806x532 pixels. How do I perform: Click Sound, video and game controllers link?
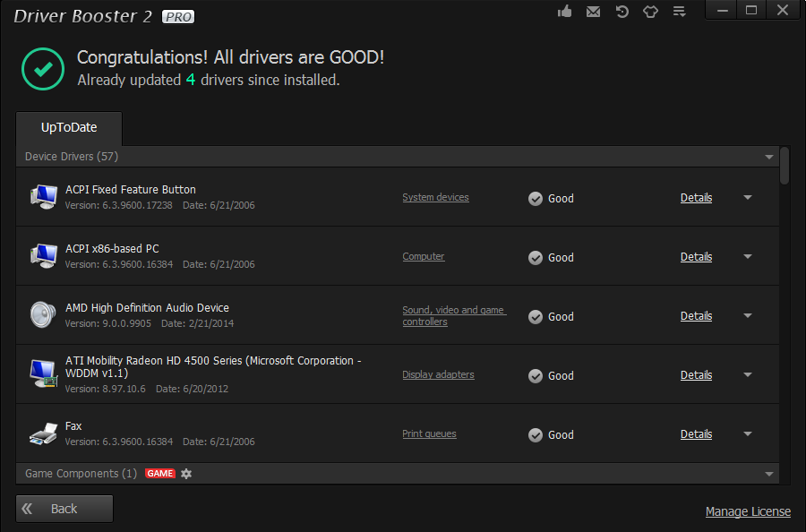pos(454,316)
